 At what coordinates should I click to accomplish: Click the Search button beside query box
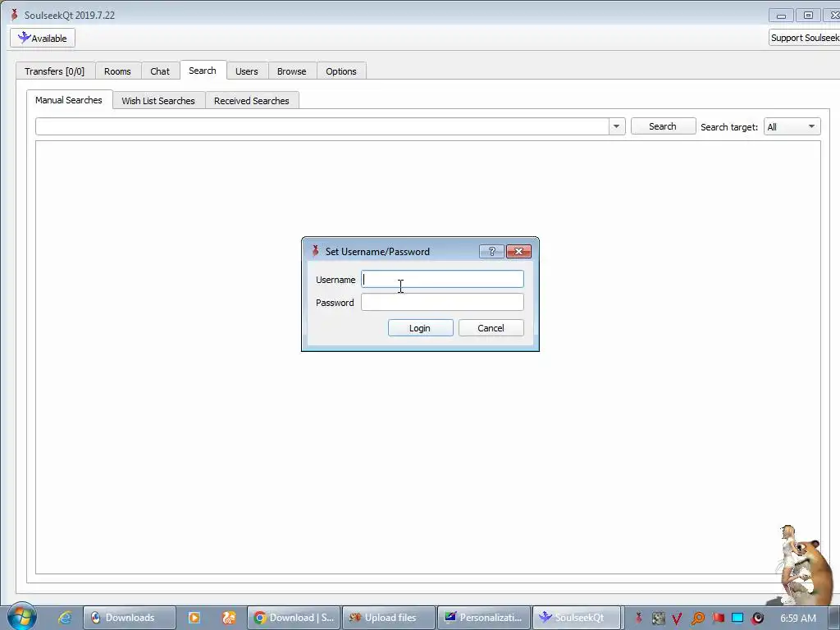click(x=663, y=126)
